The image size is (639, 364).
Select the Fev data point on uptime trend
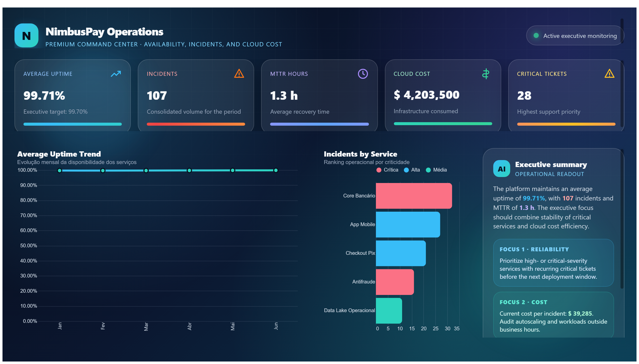coord(103,171)
